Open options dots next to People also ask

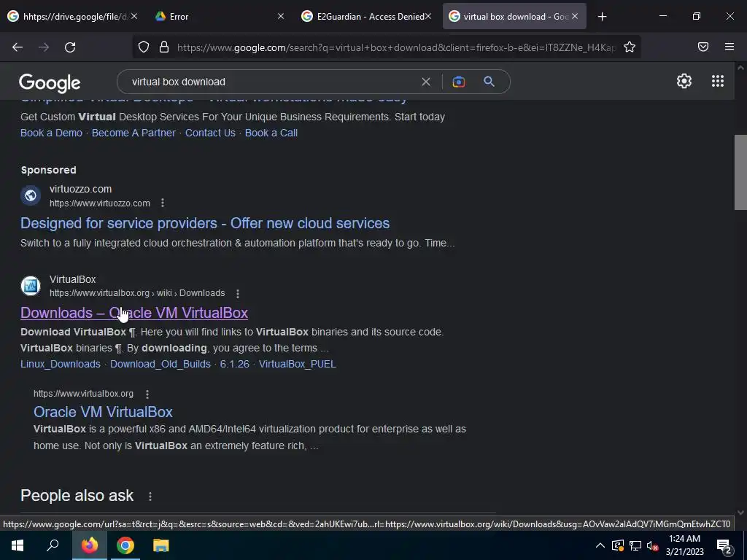150,496
